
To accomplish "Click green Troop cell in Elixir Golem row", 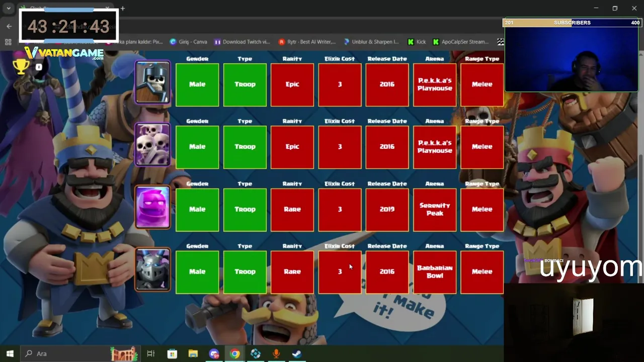I will 245,209.
